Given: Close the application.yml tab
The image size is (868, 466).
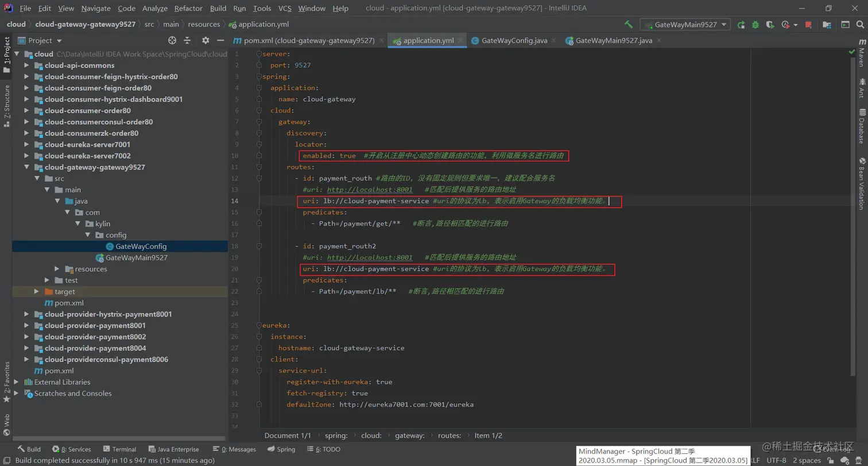Looking at the screenshot, I should pos(462,40).
